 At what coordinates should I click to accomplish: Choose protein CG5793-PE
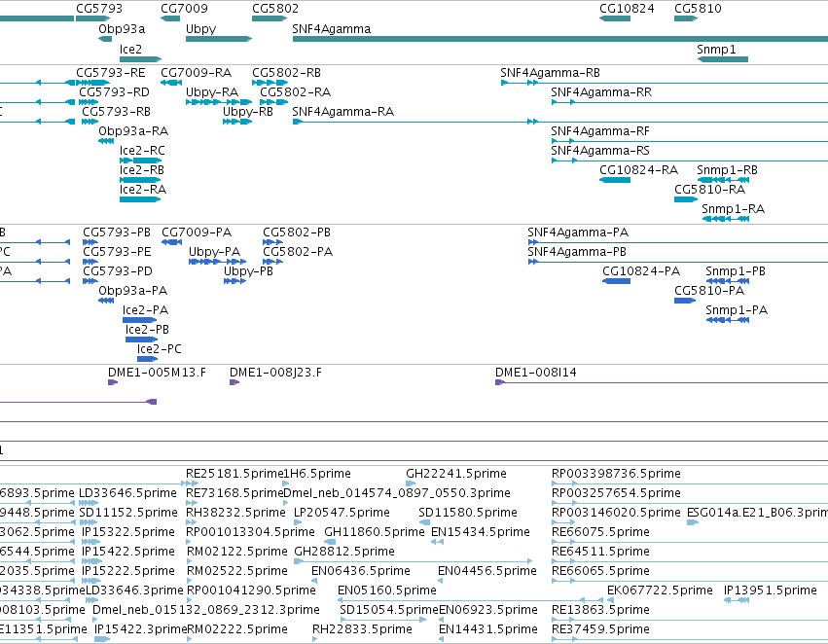point(117,252)
